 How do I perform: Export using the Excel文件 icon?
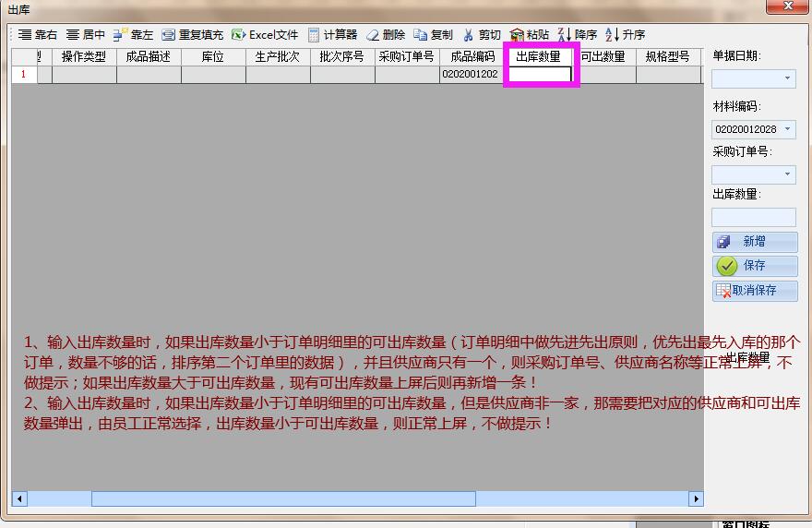(239, 35)
